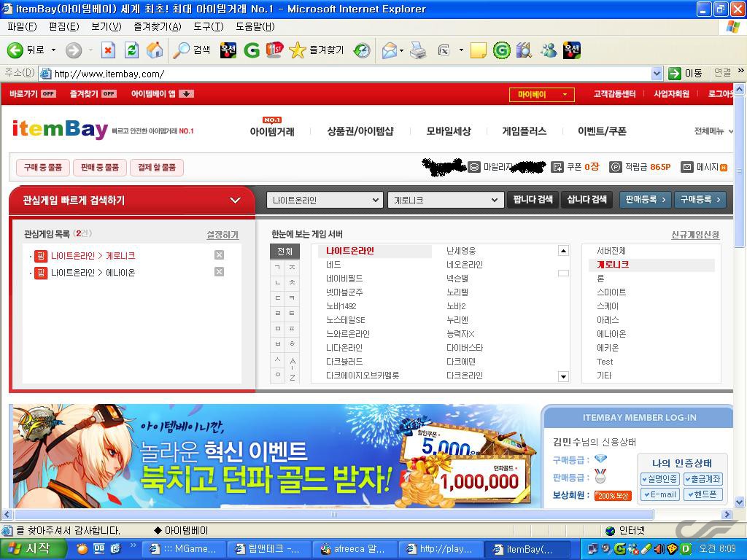Click the green circular G icon
Image resolution: width=747 pixels, height=560 pixels.
(x=501, y=50)
